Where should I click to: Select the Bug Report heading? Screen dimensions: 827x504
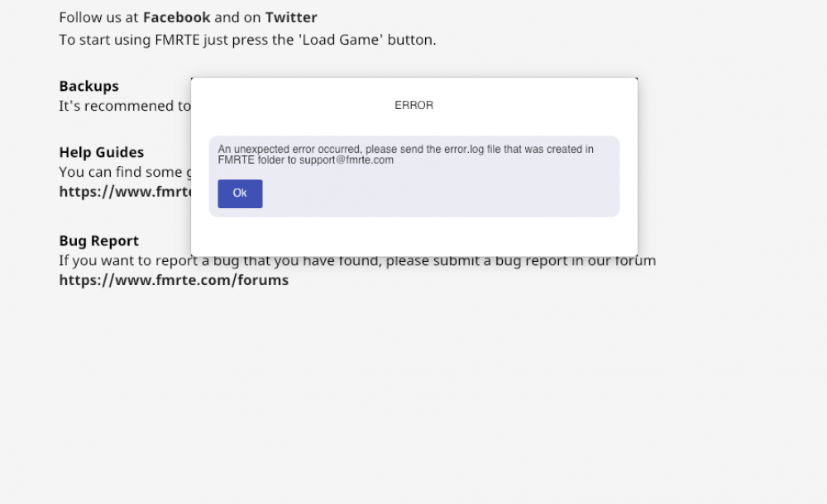click(x=98, y=240)
